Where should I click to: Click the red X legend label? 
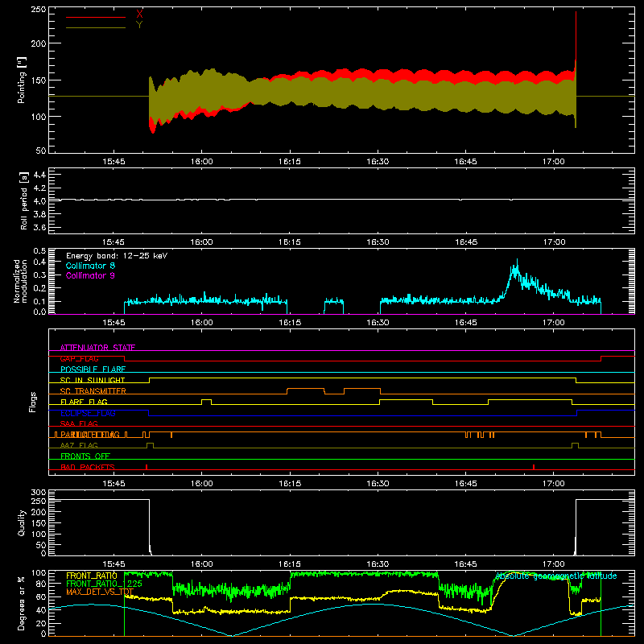point(139,14)
